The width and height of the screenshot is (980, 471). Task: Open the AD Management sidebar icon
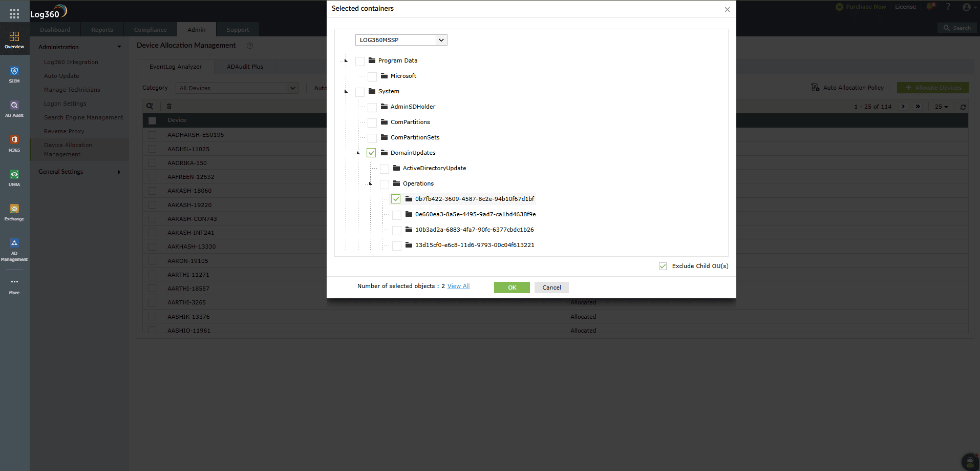pos(14,249)
